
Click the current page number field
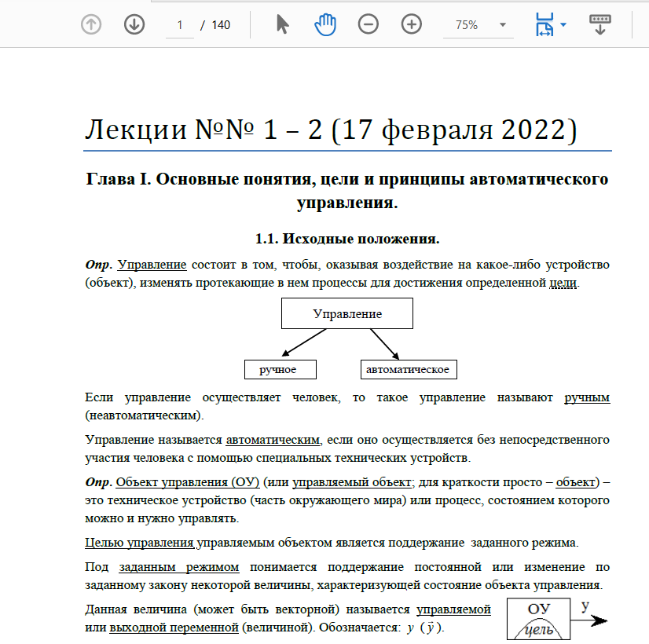pyautogui.click(x=180, y=25)
